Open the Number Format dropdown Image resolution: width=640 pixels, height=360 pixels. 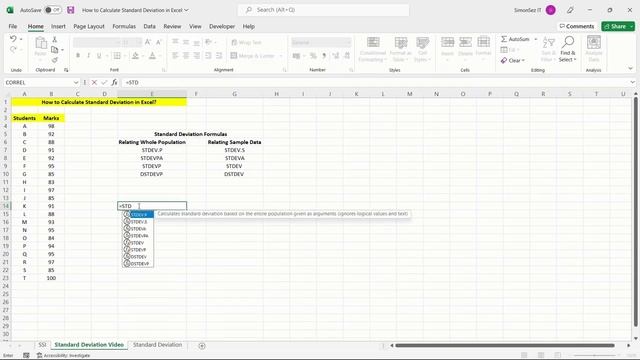(348, 42)
